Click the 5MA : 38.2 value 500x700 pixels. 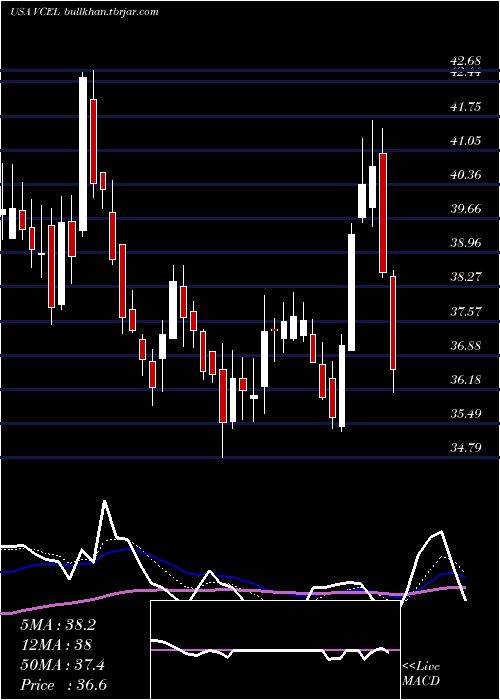click(x=58, y=625)
